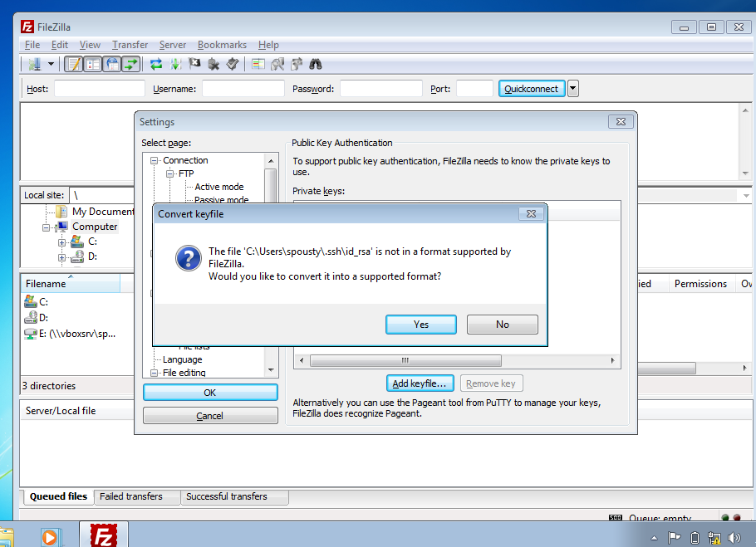Click the process queue toolbar icon

point(175,64)
